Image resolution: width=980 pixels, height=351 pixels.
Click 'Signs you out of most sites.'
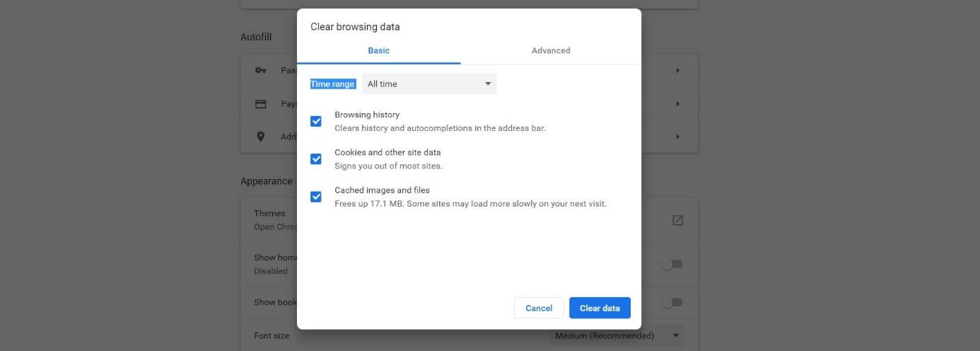pos(388,166)
